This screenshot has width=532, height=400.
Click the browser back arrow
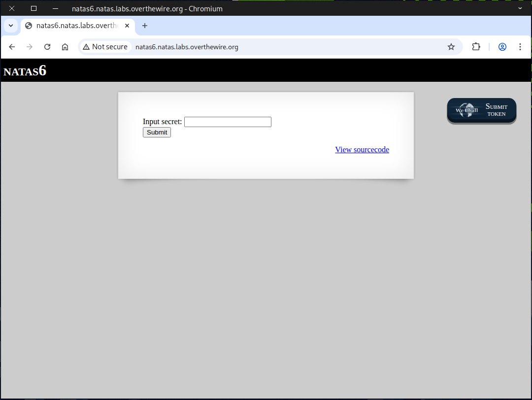pos(12,47)
